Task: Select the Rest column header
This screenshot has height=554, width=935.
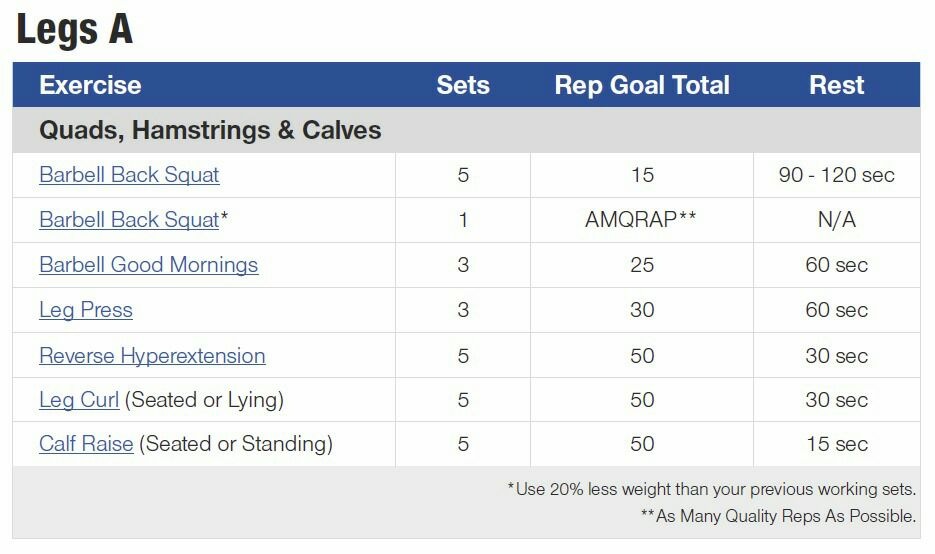Action: [836, 85]
